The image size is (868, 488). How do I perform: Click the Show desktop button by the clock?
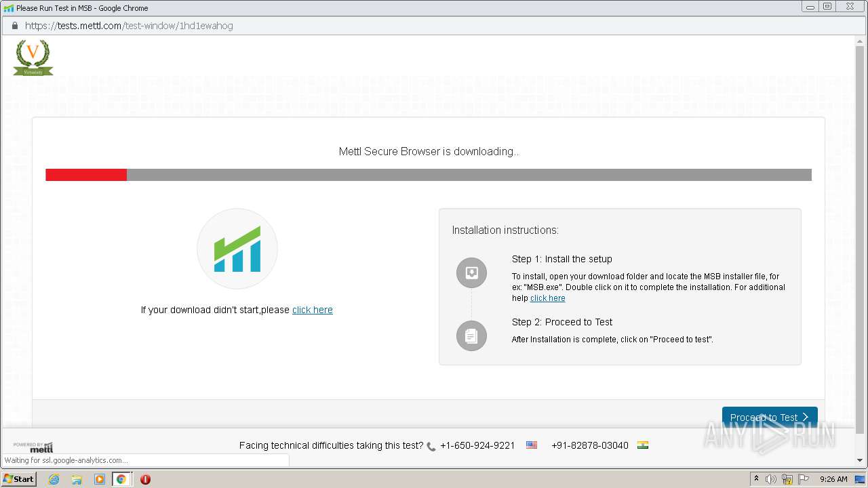tap(861, 479)
